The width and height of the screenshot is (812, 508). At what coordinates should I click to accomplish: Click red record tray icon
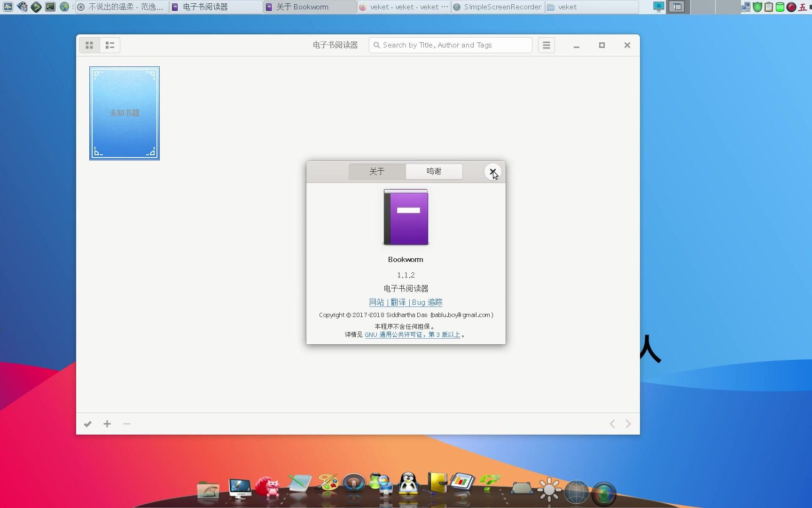click(x=791, y=7)
